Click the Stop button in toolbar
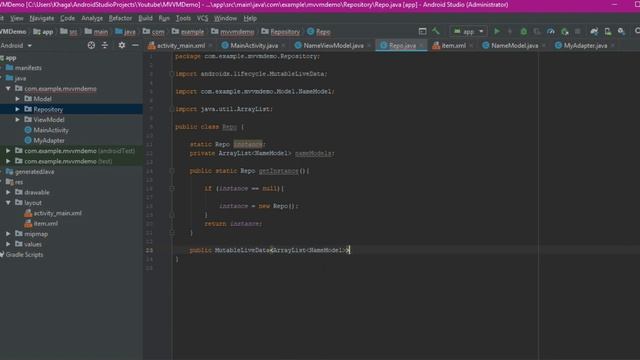 [x=578, y=31]
